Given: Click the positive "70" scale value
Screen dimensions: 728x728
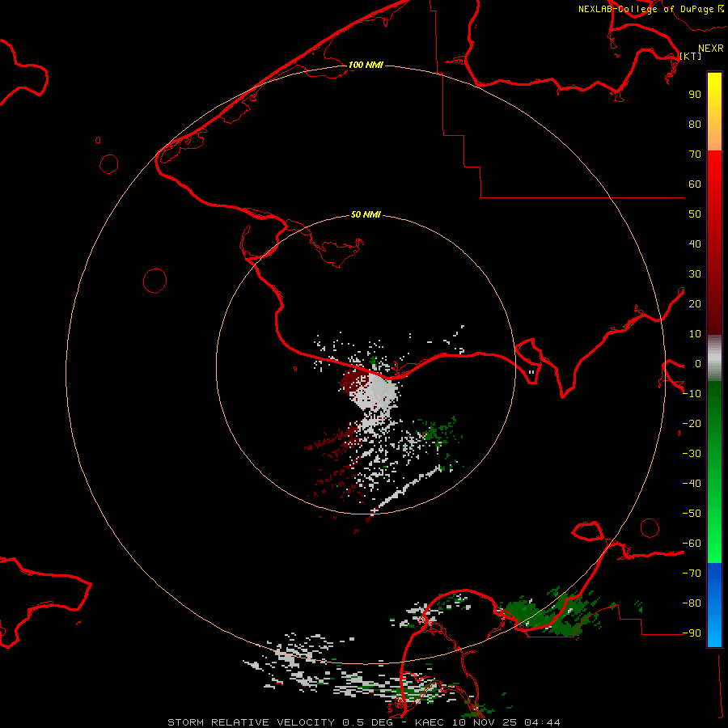Looking at the screenshot, I should (x=695, y=154).
